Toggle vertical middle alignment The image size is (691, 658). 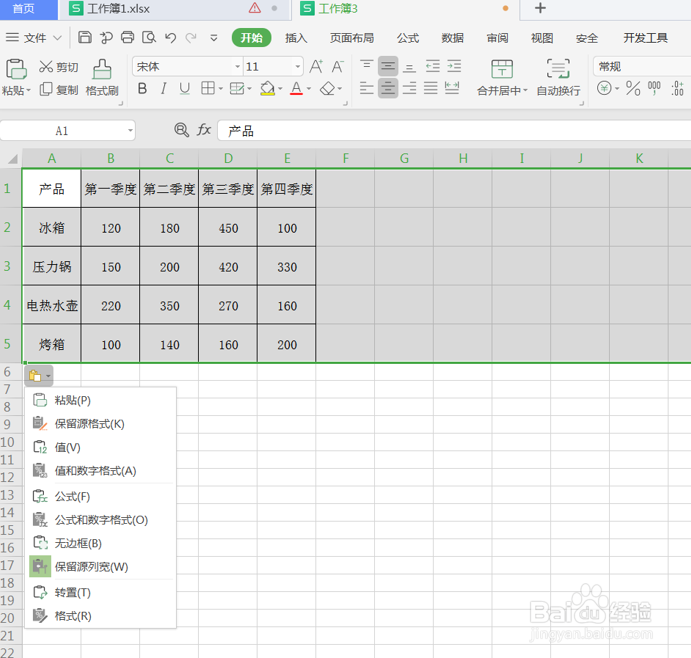[388, 66]
